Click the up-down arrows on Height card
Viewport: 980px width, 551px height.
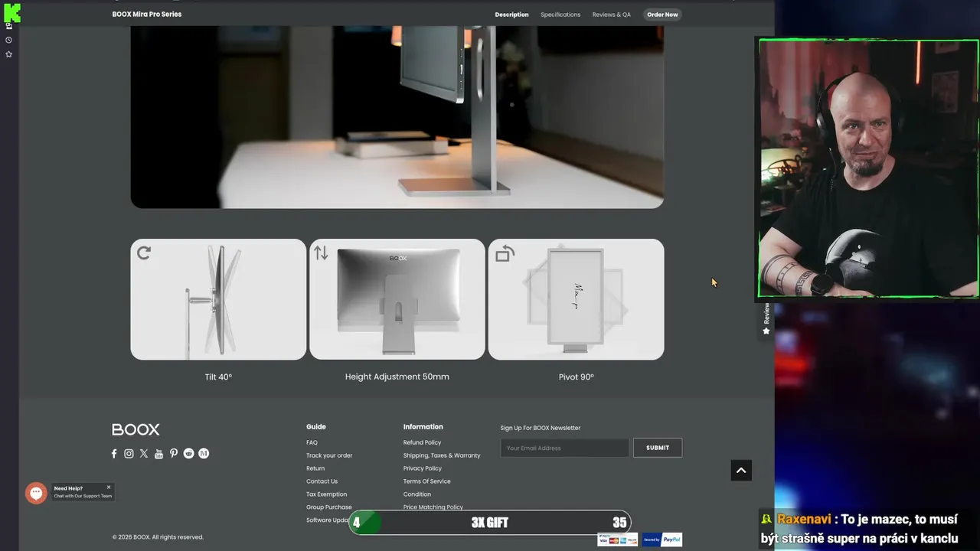click(321, 253)
